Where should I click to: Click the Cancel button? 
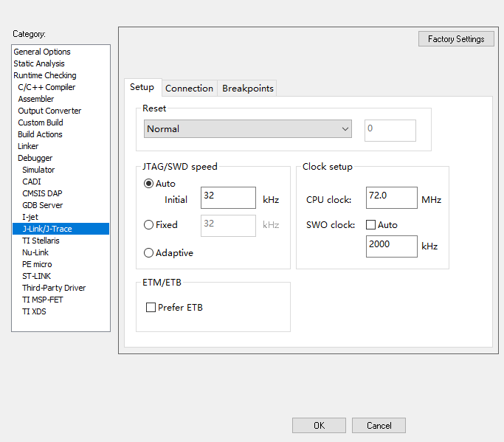(x=379, y=426)
